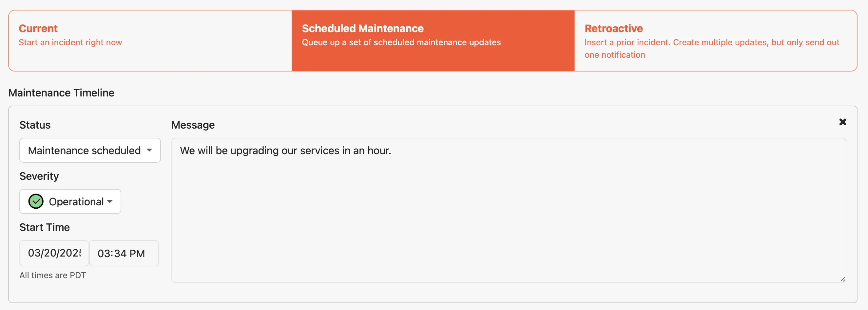
Task: Open the Severity dropdown labeled Operational
Action: pyautogui.click(x=70, y=201)
